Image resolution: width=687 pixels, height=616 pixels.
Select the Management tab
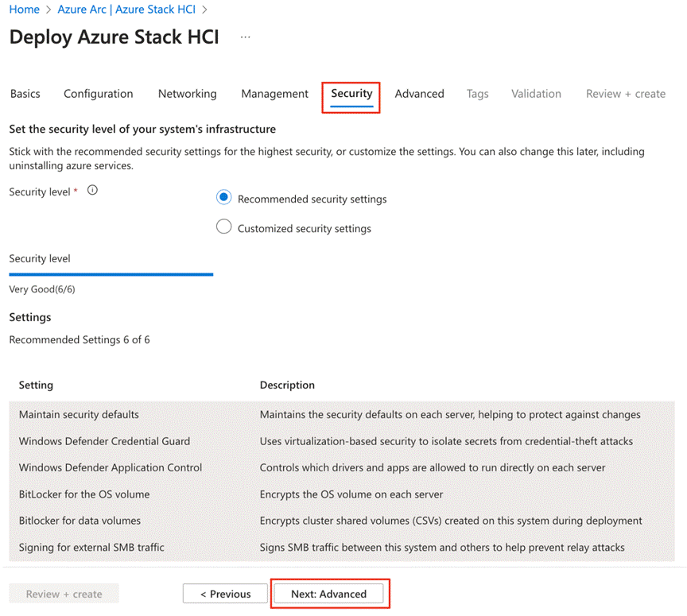coord(274,94)
